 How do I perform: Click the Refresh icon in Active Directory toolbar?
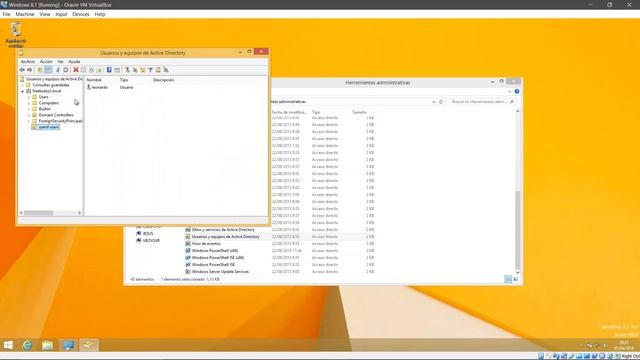[x=91, y=70]
